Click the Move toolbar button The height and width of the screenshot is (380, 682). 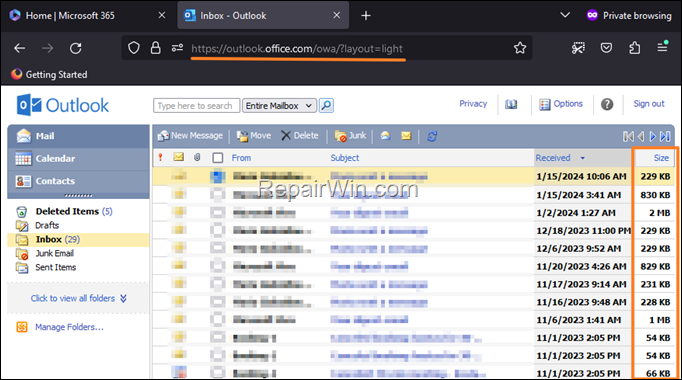coord(254,136)
